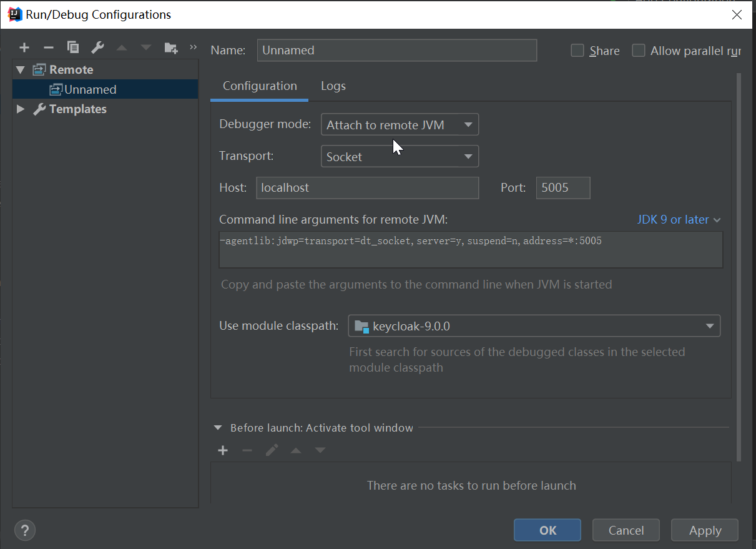
Task: Open Transport Socket dropdown
Action: click(400, 156)
